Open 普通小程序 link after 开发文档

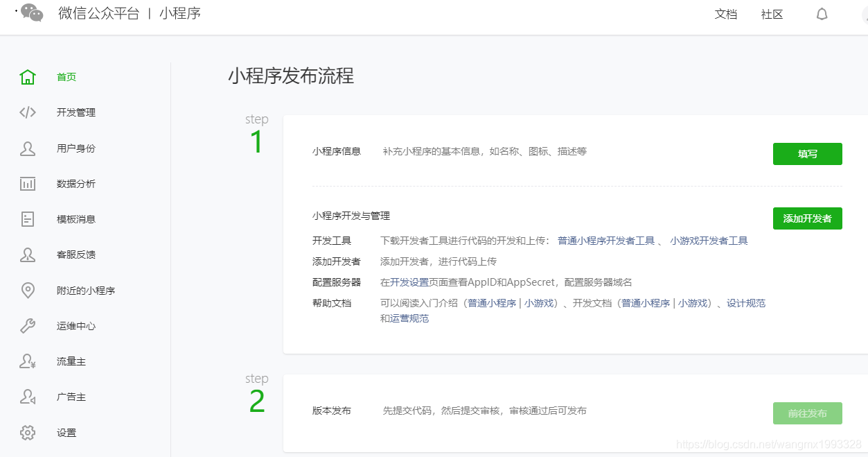(x=646, y=303)
